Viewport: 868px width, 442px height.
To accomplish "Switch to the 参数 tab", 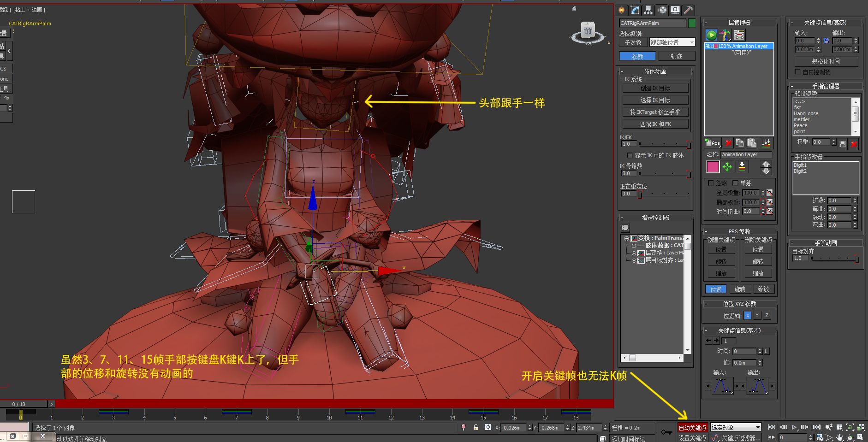I will 637,56.
